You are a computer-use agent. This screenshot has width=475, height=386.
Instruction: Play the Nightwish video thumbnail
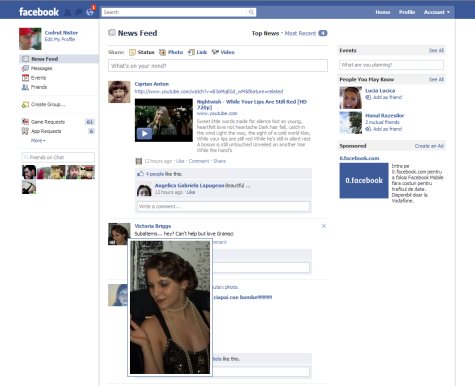click(144, 134)
